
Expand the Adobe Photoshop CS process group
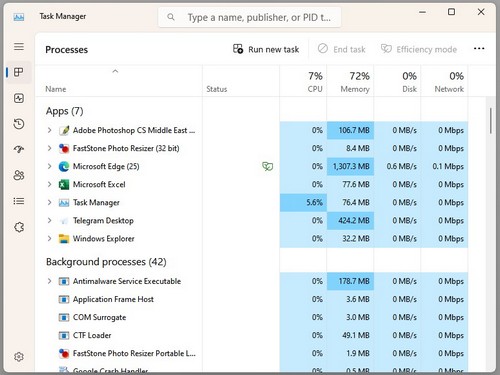(49, 130)
